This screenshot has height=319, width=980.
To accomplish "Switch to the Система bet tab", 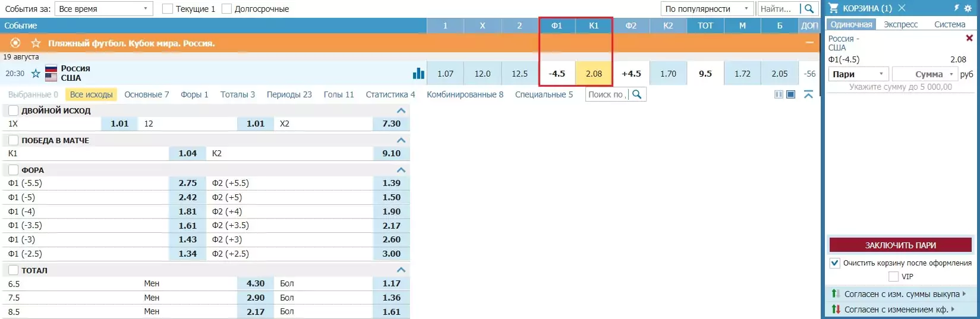I will (x=950, y=24).
